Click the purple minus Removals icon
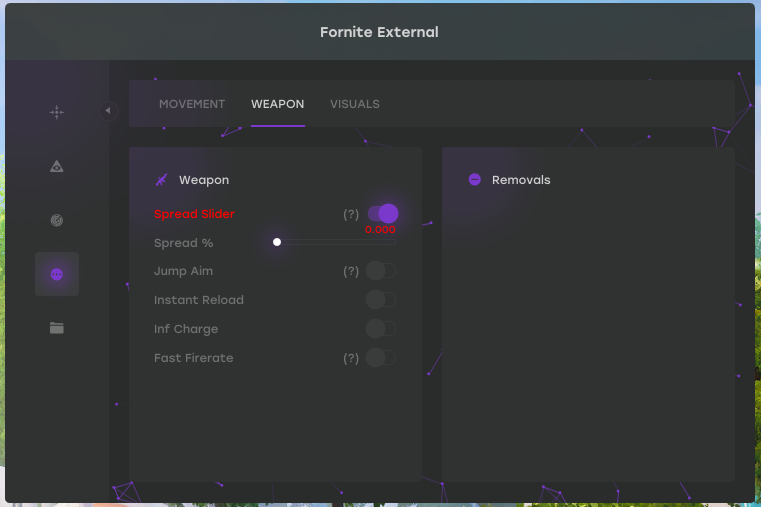The image size is (761, 507). coord(475,180)
